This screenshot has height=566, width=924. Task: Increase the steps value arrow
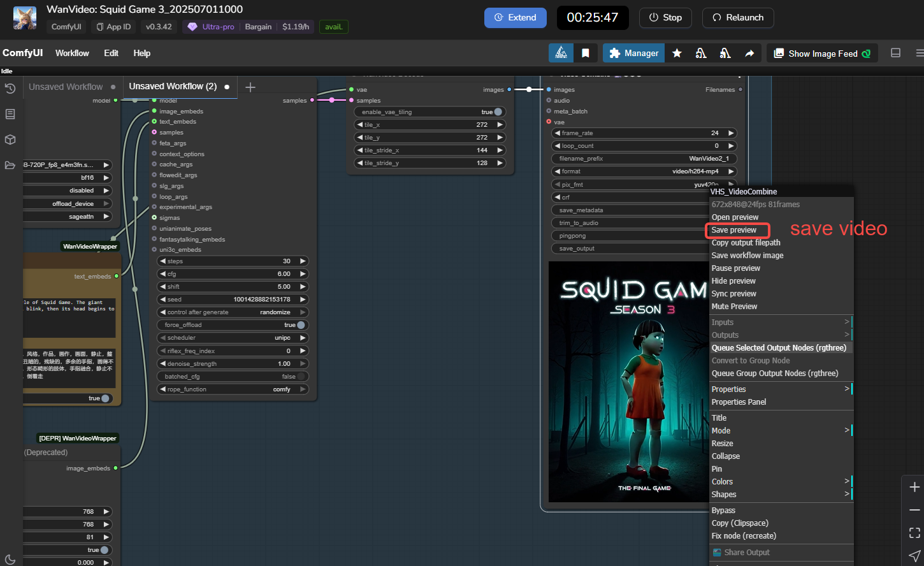tap(303, 261)
